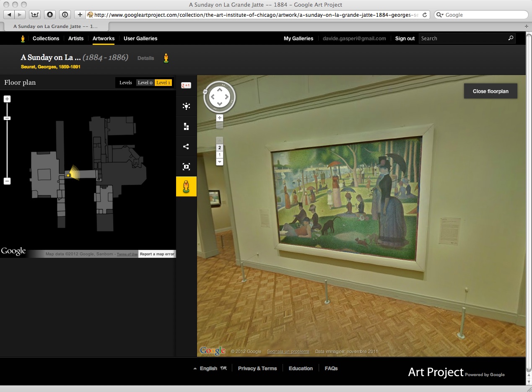Open the English language selector
This screenshot has height=392, width=532.
click(210, 369)
